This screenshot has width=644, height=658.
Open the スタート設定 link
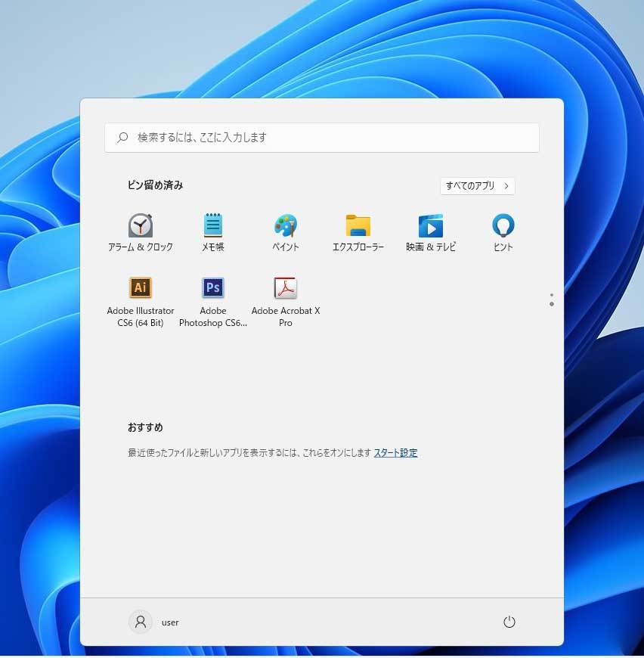click(395, 453)
